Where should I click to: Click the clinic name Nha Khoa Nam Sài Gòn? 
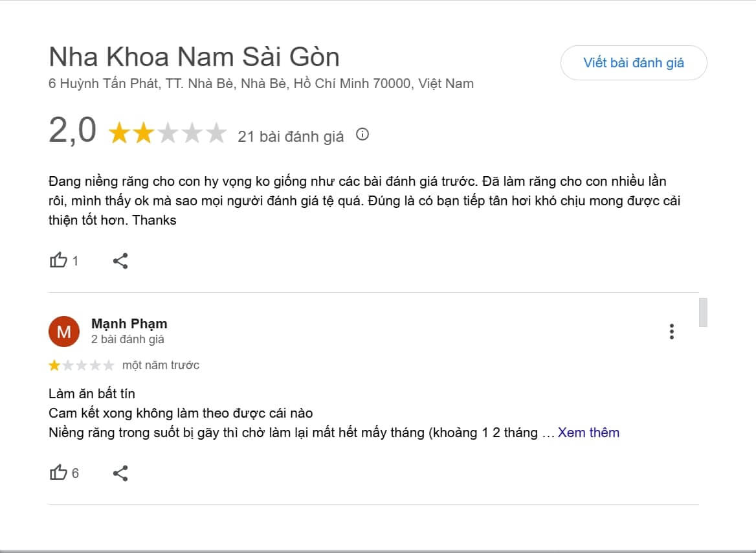coord(194,56)
